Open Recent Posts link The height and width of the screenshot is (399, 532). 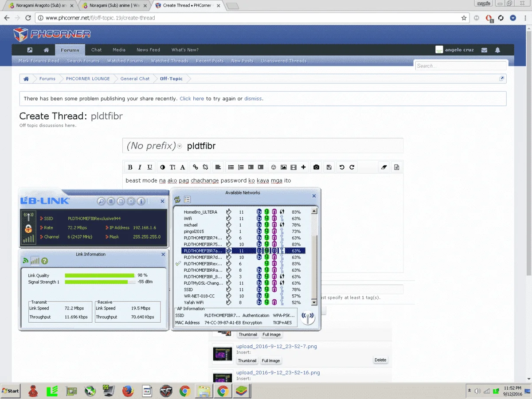210,61
